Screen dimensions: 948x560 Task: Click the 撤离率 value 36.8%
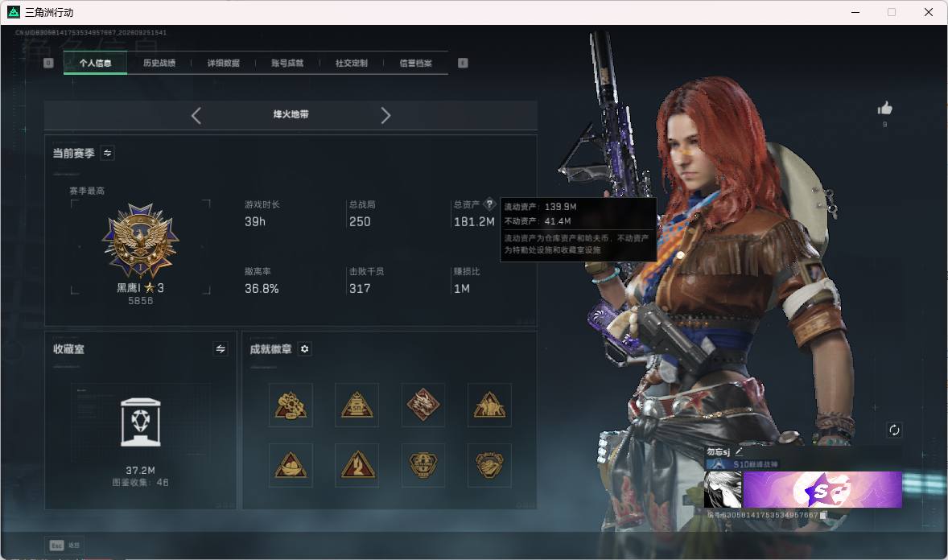click(x=262, y=289)
